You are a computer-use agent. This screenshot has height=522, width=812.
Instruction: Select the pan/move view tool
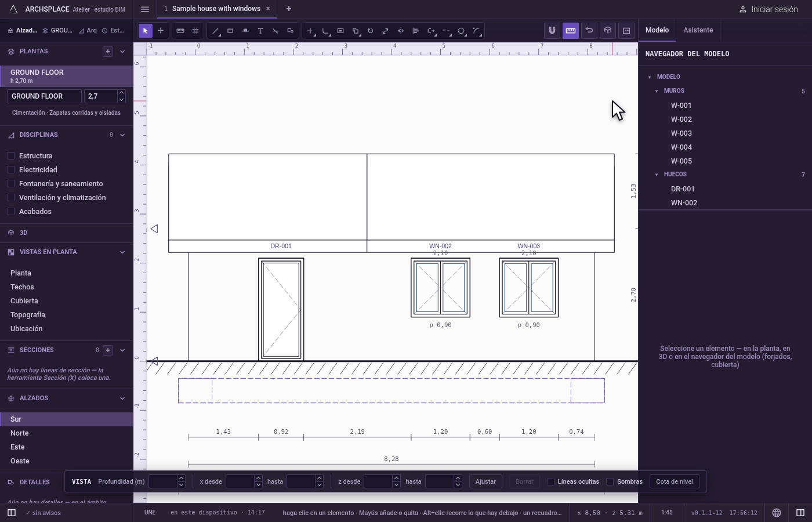(x=161, y=31)
